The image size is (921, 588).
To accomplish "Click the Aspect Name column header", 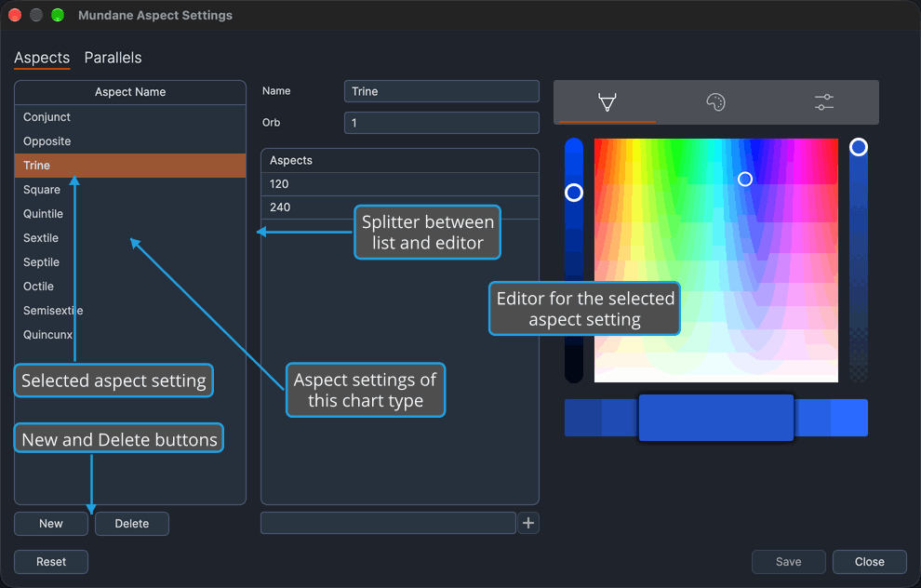I will pyautogui.click(x=130, y=92).
